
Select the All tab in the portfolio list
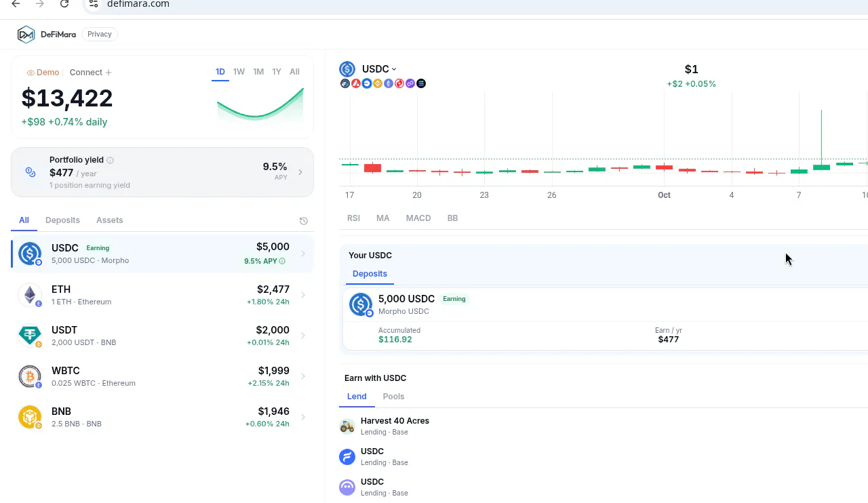(24, 220)
